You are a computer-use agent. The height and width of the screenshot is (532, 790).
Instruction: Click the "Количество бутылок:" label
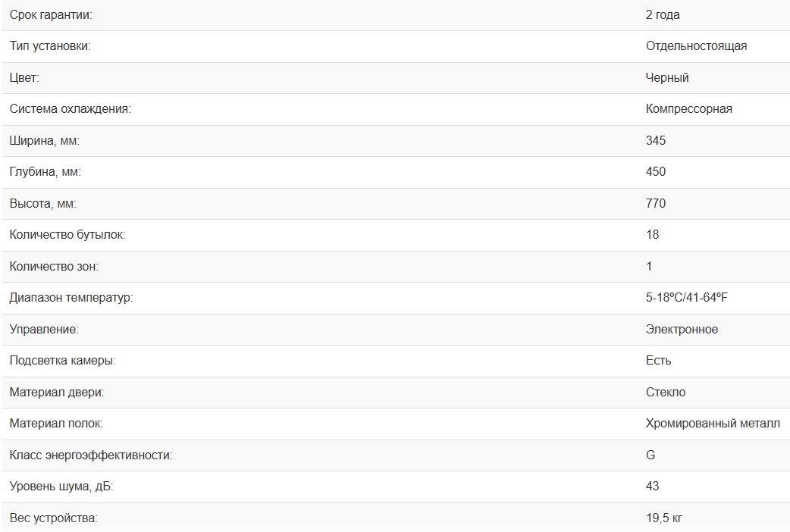tap(67, 235)
